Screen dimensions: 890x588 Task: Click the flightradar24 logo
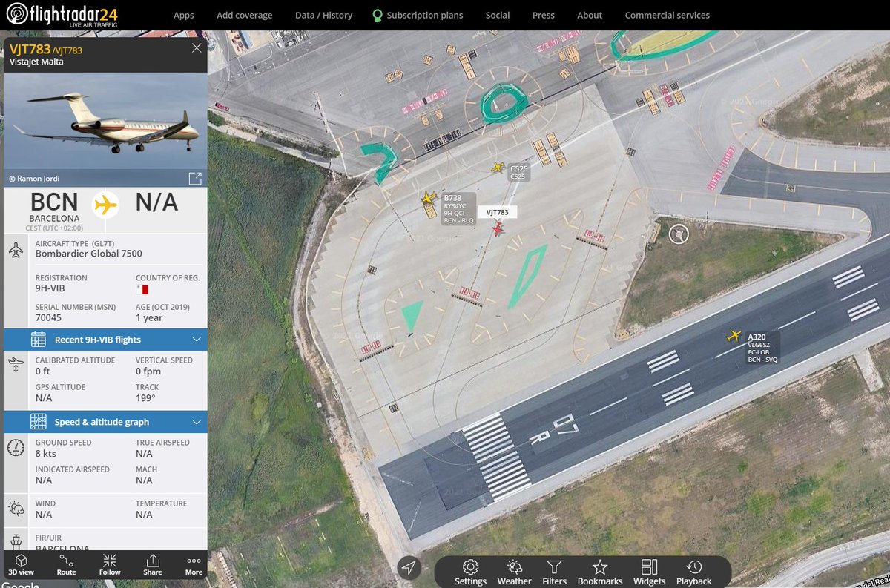pos(62,15)
